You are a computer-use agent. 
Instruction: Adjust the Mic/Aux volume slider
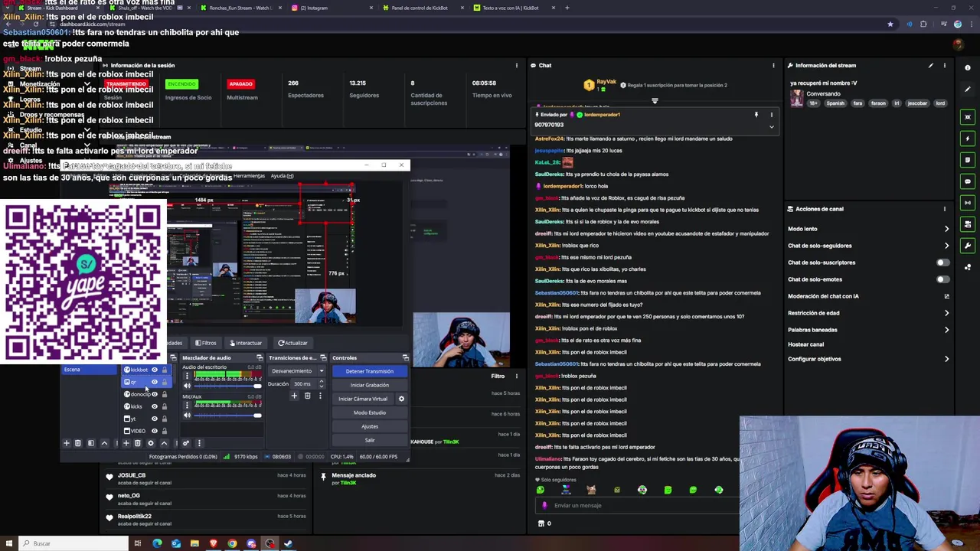227,416
